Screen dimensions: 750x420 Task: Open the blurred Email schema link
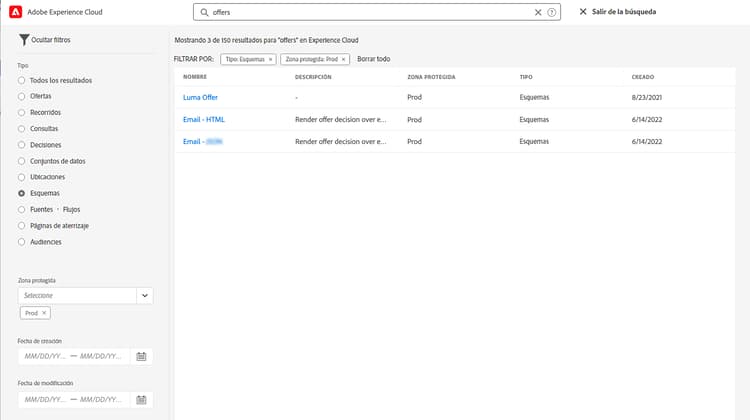[x=203, y=142]
